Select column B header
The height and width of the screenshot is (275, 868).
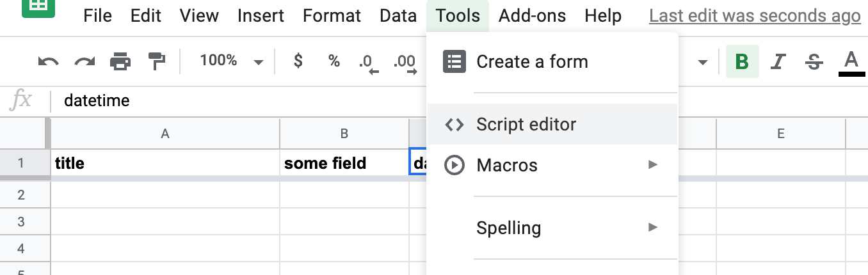344,134
